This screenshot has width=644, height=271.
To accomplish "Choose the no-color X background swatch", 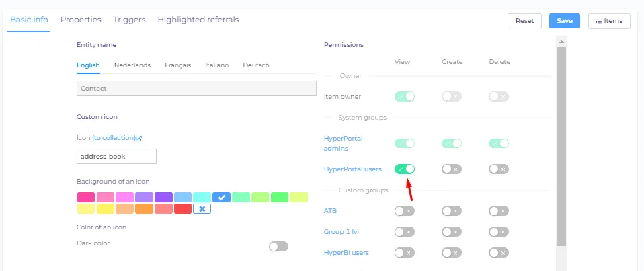I will pos(202,208).
